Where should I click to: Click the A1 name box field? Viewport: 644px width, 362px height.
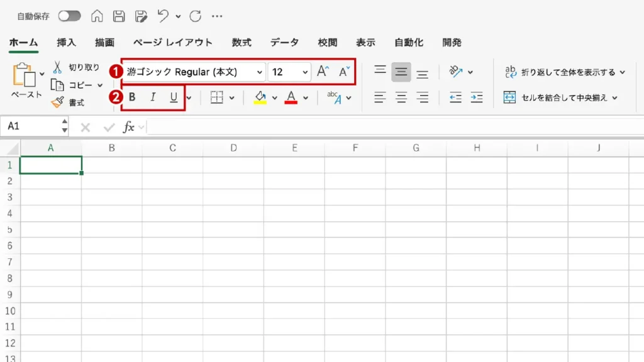[30, 126]
